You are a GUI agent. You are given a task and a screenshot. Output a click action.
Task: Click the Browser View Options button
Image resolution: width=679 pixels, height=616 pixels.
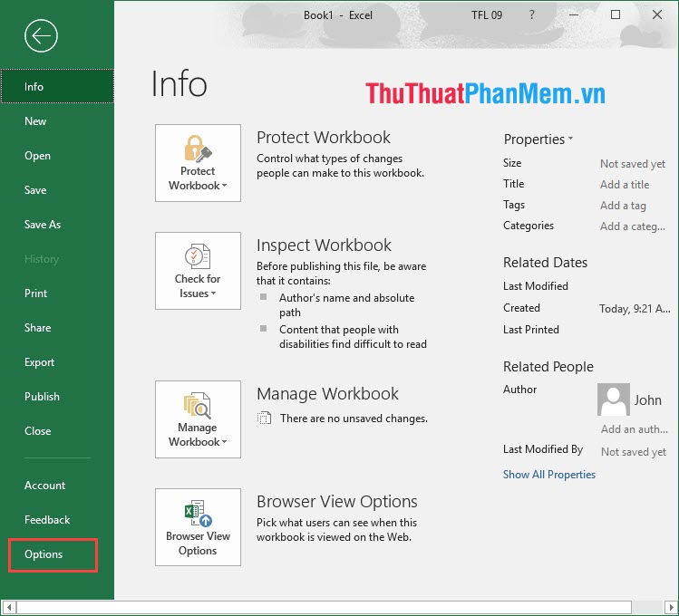(x=198, y=527)
